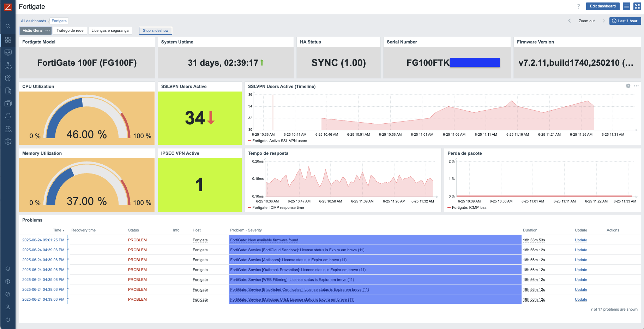Open the Monitoring section in sidebar
Viewport: 644px width, 329px height.
[8, 53]
